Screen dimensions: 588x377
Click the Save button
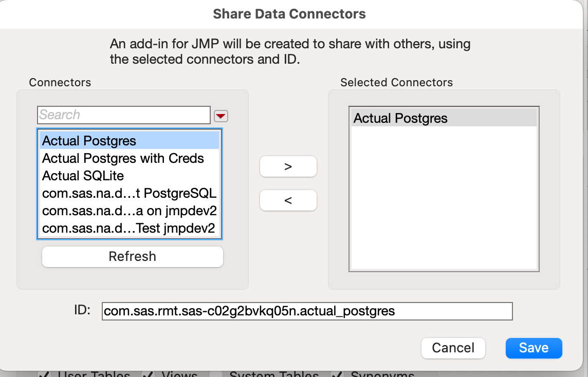pyautogui.click(x=534, y=348)
